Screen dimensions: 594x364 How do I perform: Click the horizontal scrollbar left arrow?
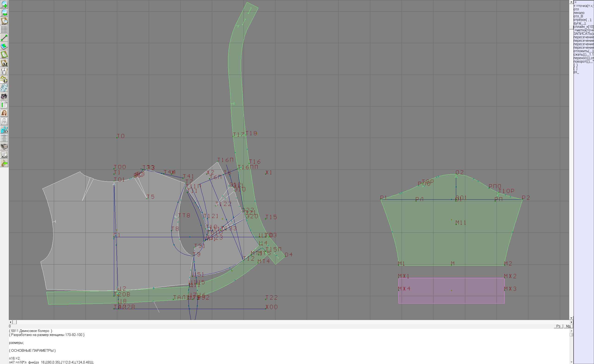(10, 322)
